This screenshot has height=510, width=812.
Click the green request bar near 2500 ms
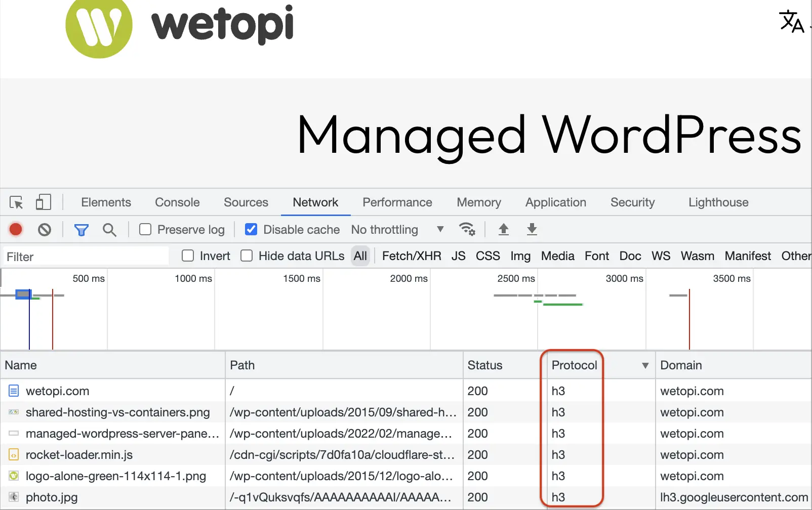(562, 305)
